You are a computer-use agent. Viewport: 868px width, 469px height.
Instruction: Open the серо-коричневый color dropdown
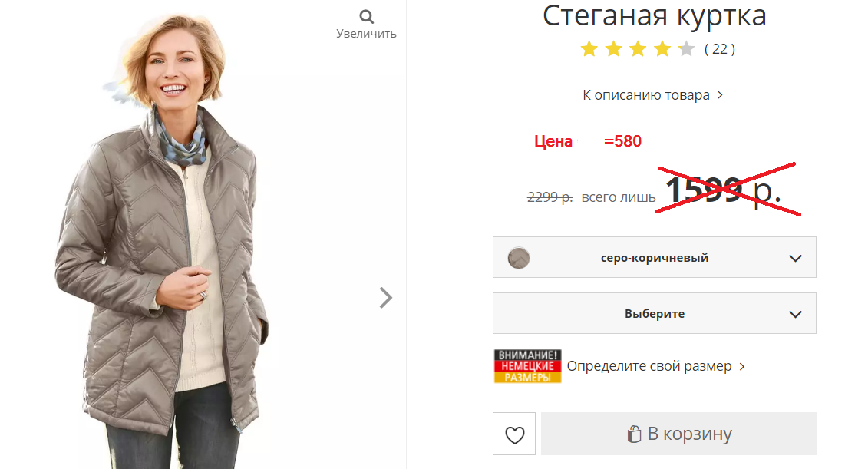point(655,257)
